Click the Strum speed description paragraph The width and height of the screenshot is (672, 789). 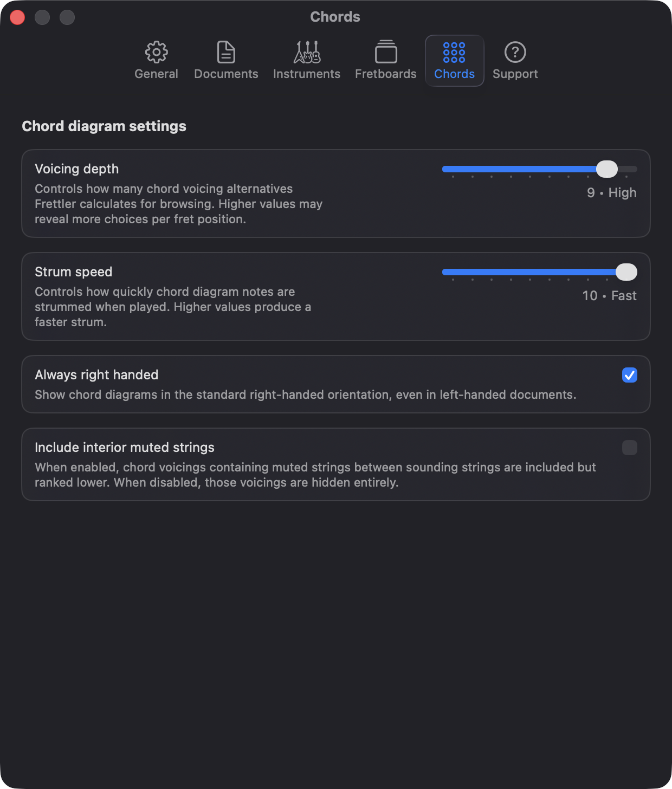click(x=173, y=307)
